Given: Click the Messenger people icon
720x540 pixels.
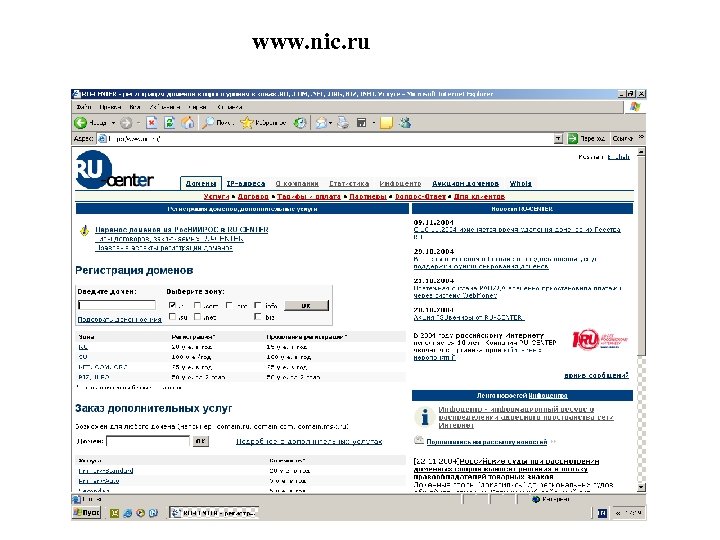Looking at the screenshot, I should pyautogui.click(x=405, y=123).
